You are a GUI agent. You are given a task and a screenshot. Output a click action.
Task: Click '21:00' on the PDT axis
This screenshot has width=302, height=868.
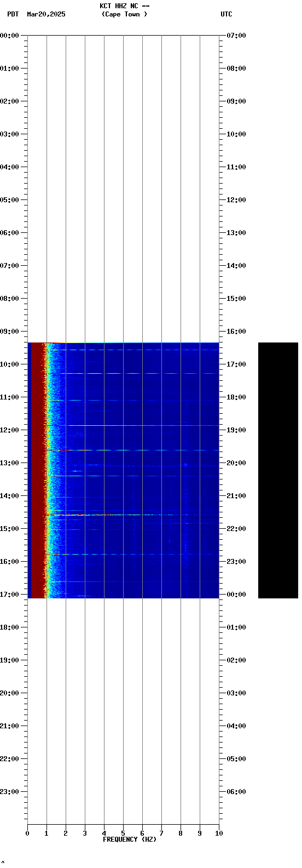point(9,726)
